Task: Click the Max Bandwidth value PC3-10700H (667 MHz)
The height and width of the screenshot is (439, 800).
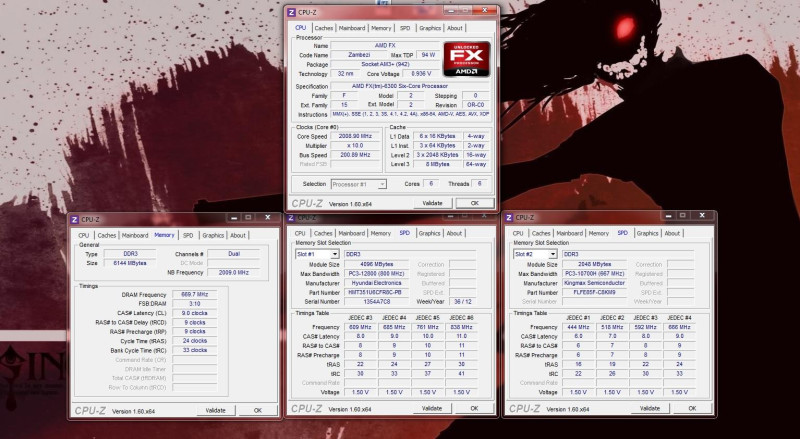Action: point(595,274)
